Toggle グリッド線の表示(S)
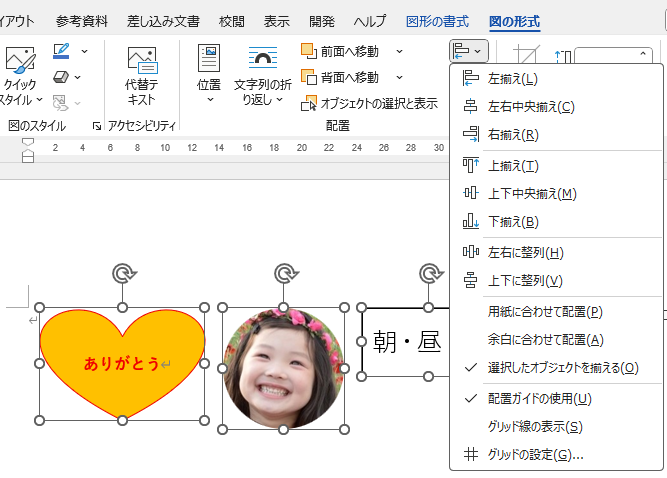The image size is (667, 478). (556, 427)
